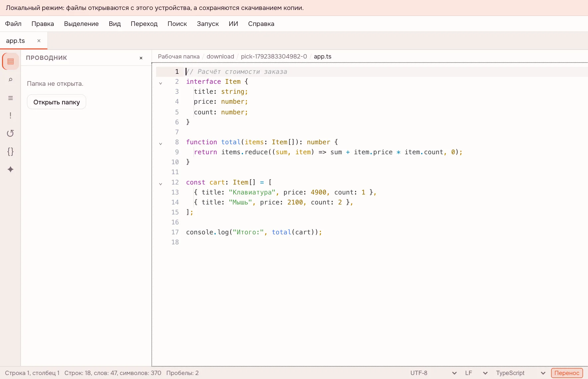Open the search magnifier icon in sidebar
The width and height of the screenshot is (588, 379).
point(11,80)
